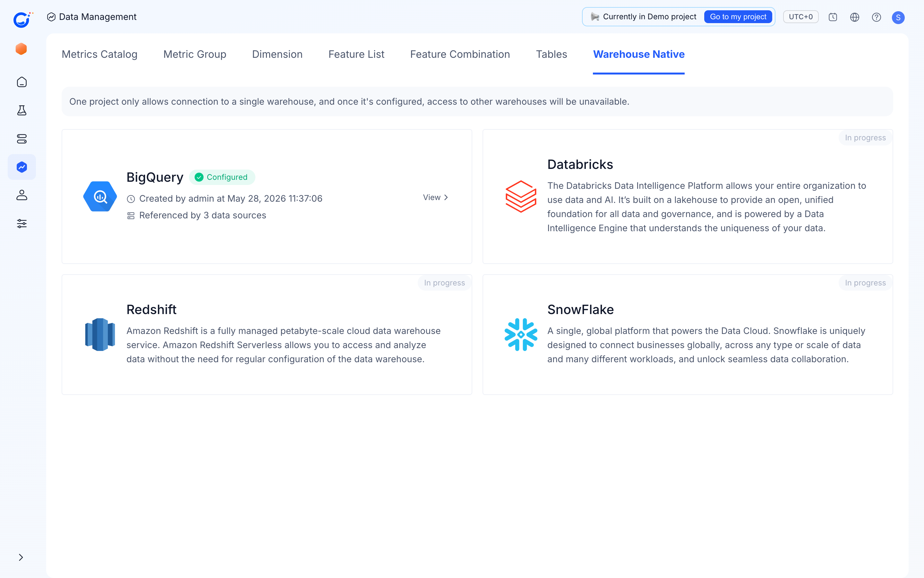Click the single warehouse notice banner text
This screenshot has width=924, height=578.
[x=349, y=101]
